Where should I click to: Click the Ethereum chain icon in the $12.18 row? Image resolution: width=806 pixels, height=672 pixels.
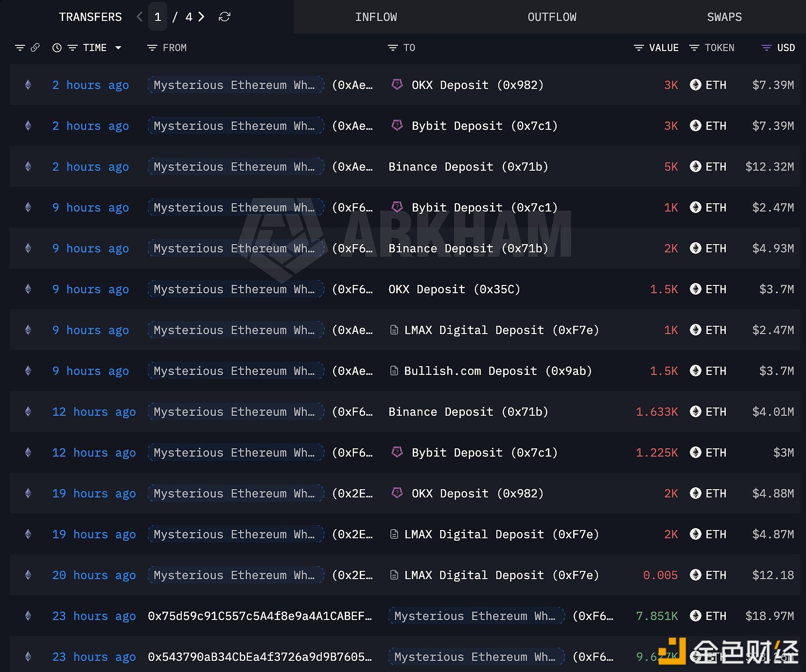pyautogui.click(x=28, y=575)
